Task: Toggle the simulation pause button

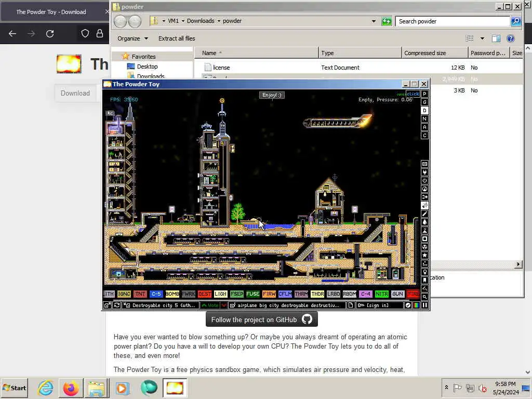Action: 424,305
